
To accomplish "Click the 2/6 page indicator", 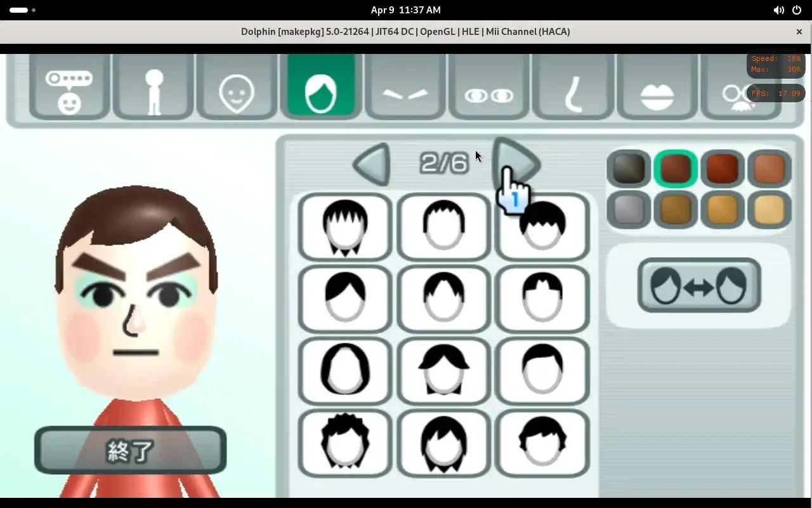I will (443, 163).
